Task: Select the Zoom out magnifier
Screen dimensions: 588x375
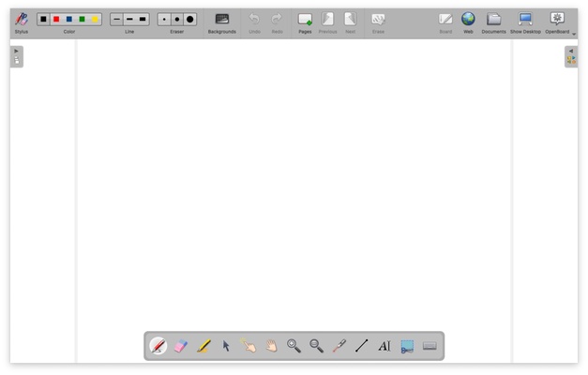Action: [x=316, y=346]
